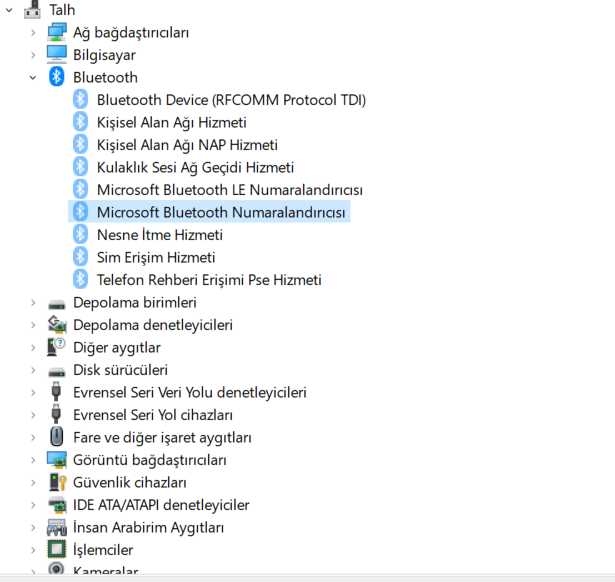615x582 pixels.
Task: Select Microsoft Bluetooth Numaralandırıcısı entry
Action: [x=221, y=212]
